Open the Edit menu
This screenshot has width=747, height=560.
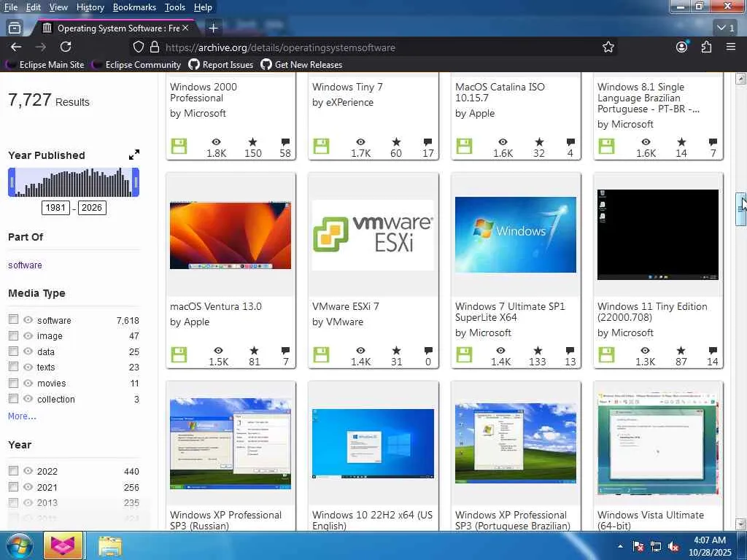coord(34,7)
